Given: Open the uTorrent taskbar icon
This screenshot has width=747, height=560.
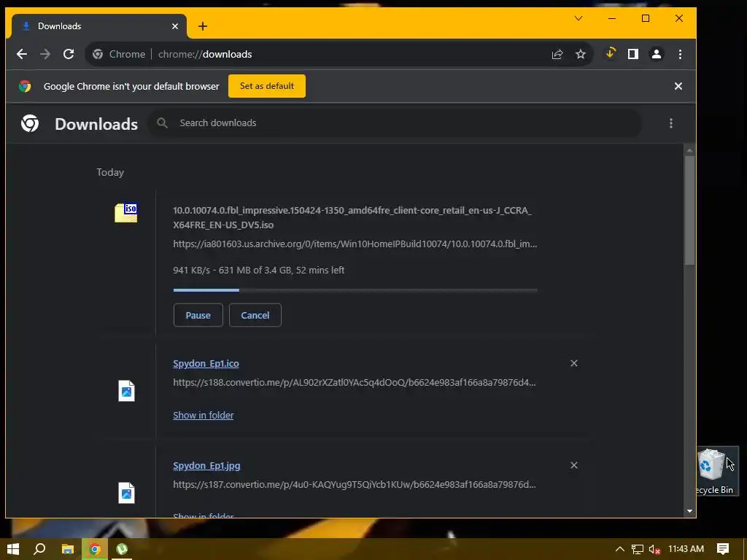Looking at the screenshot, I should click(122, 549).
